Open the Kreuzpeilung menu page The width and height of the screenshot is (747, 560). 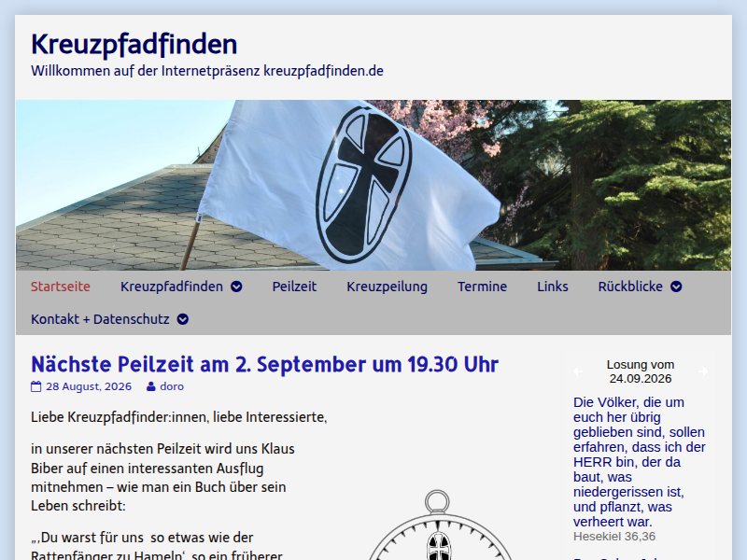coord(387,287)
